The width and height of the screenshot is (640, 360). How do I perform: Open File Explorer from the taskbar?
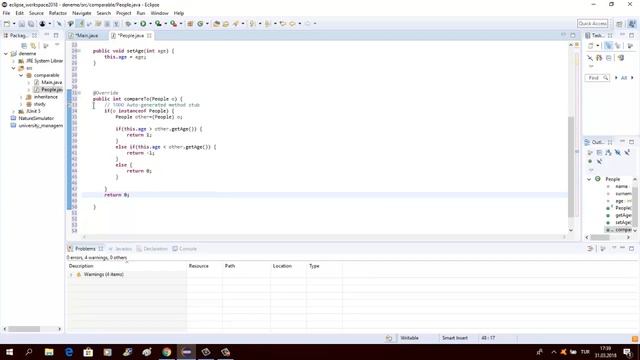coord(49,352)
